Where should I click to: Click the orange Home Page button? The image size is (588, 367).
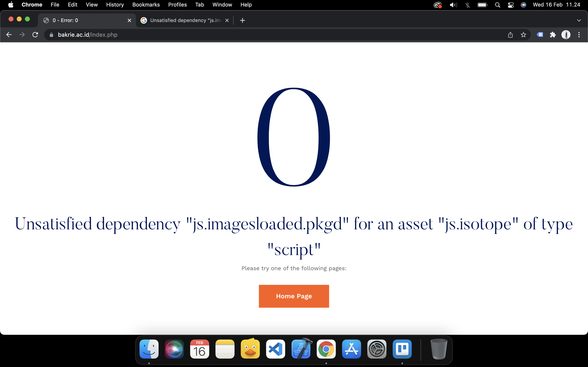(x=294, y=296)
